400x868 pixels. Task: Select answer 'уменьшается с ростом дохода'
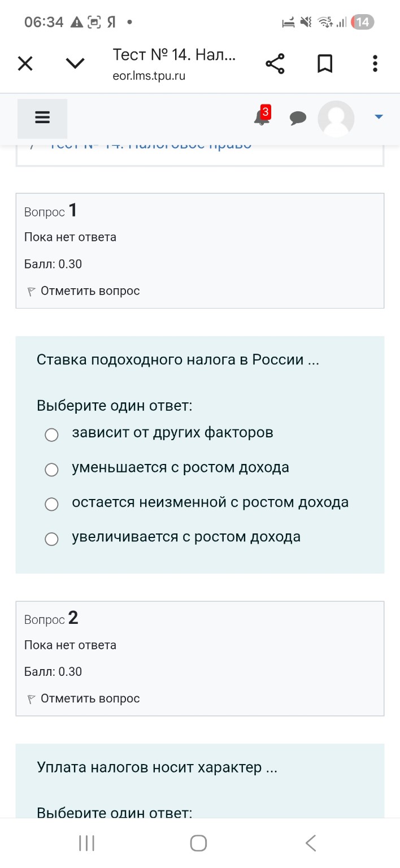(51, 470)
